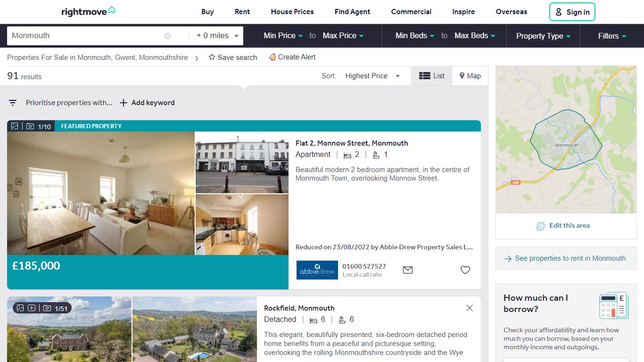The width and height of the screenshot is (644, 362).
Task: Open the House Prices menu
Action: [x=292, y=12]
